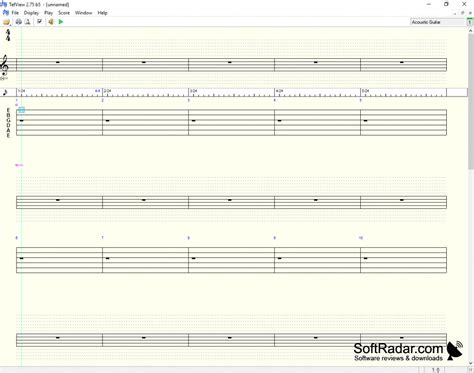Screen dimensions: 474x373
Task: Click the TefView document icon in menu bar
Action: point(5,13)
